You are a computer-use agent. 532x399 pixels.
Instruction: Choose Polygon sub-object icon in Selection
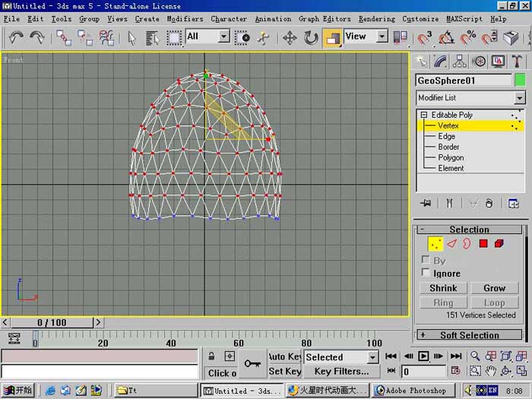(x=483, y=243)
